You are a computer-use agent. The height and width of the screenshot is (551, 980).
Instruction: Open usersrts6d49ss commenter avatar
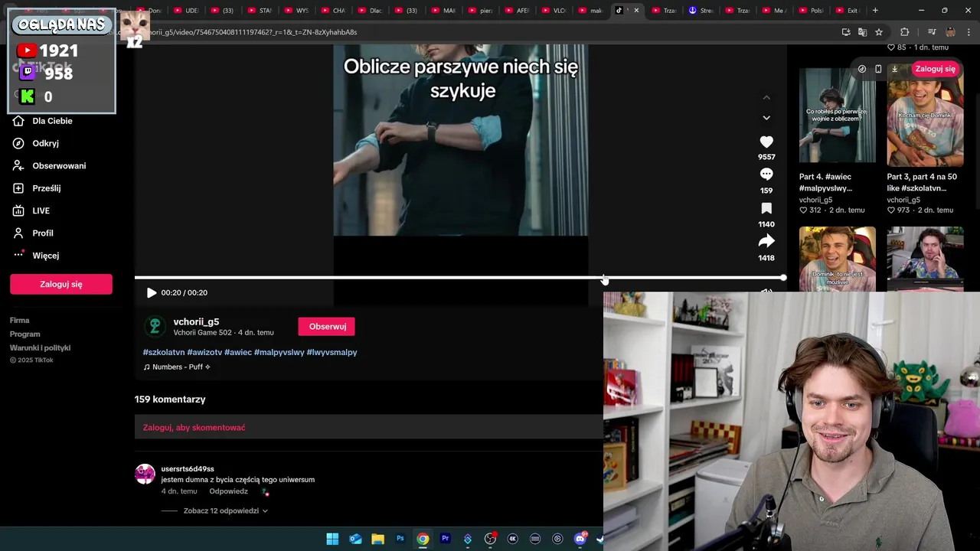point(145,474)
